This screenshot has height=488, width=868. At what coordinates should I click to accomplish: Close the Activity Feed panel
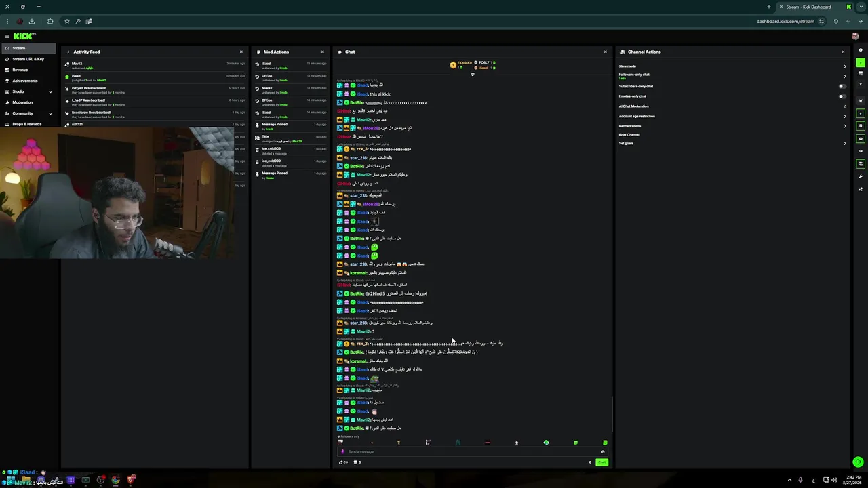pyautogui.click(x=241, y=52)
